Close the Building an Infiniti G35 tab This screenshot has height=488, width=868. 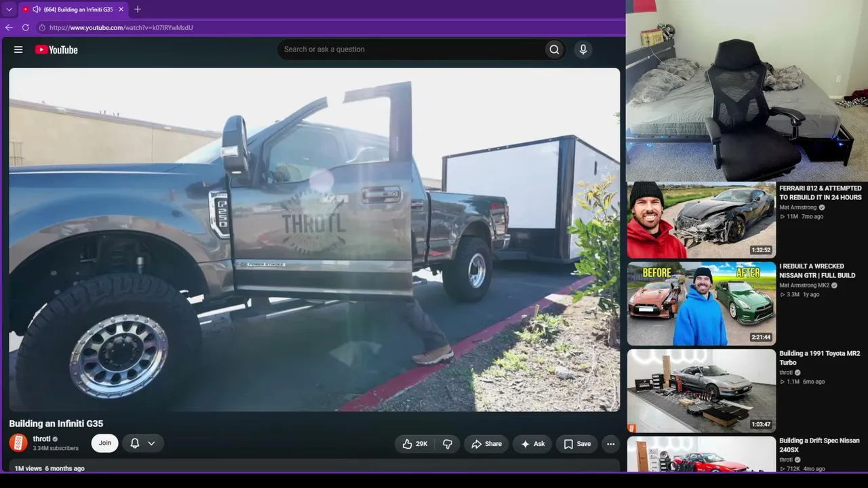(121, 9)
